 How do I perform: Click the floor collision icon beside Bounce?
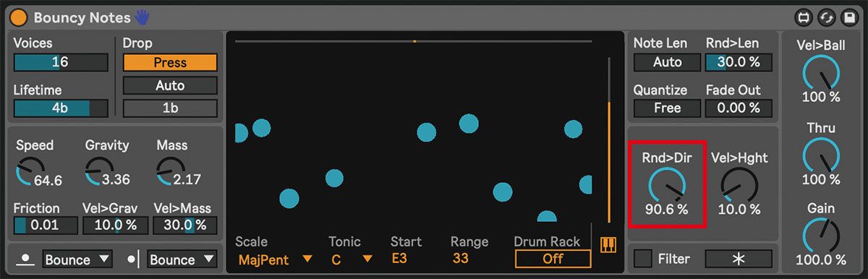coord(27,259)
